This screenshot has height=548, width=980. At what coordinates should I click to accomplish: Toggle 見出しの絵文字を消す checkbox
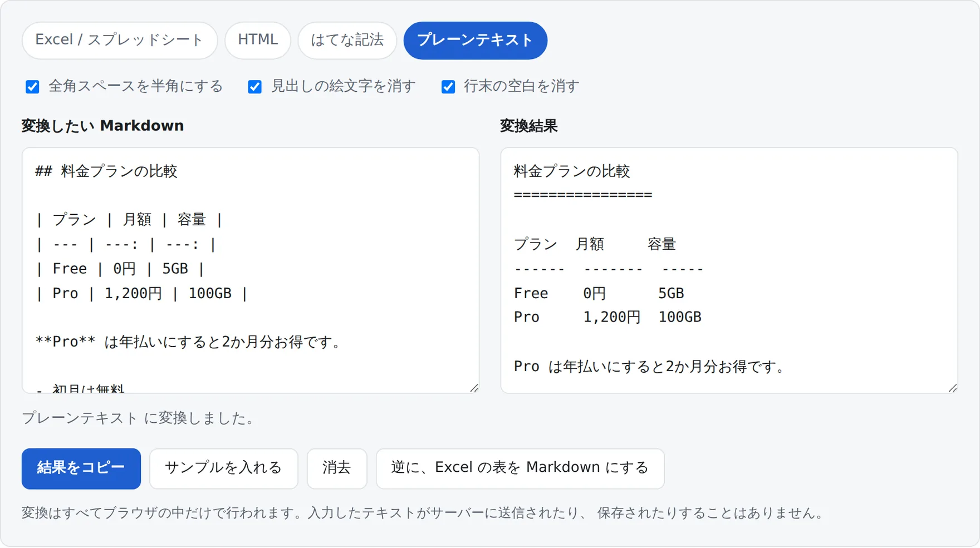pos(254,87)
